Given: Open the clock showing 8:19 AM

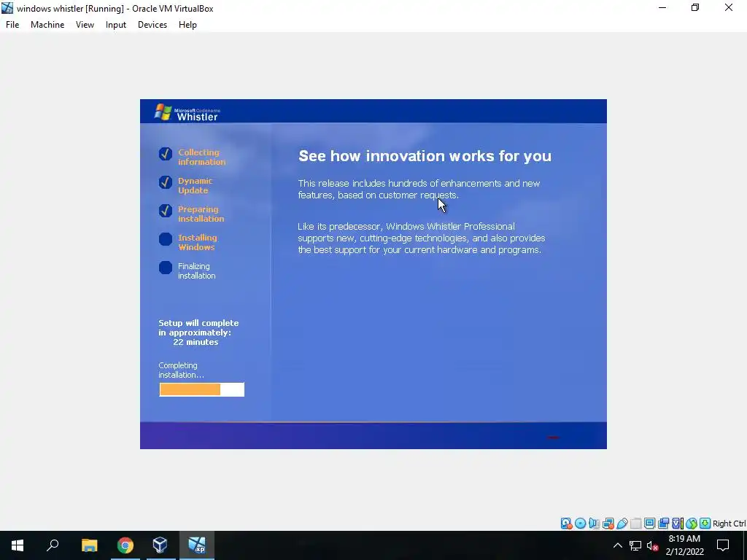Looking at the screenshot, I should tap(684, 545).
